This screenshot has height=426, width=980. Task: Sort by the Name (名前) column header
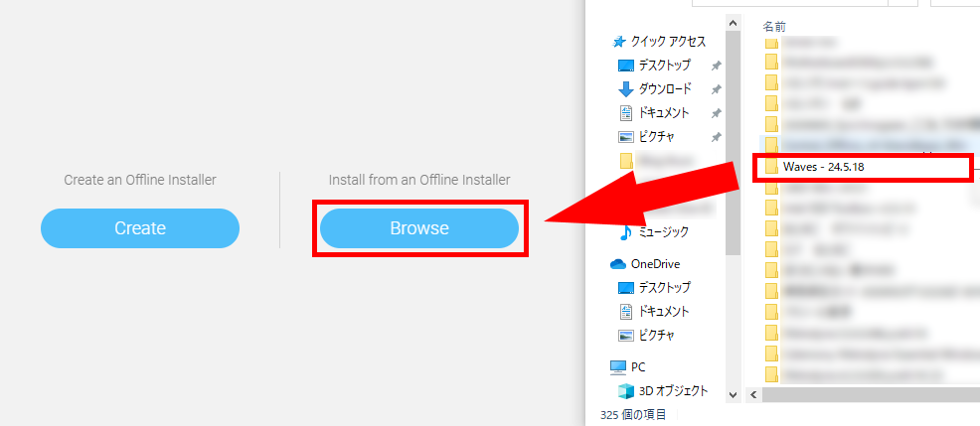(774, 25)
